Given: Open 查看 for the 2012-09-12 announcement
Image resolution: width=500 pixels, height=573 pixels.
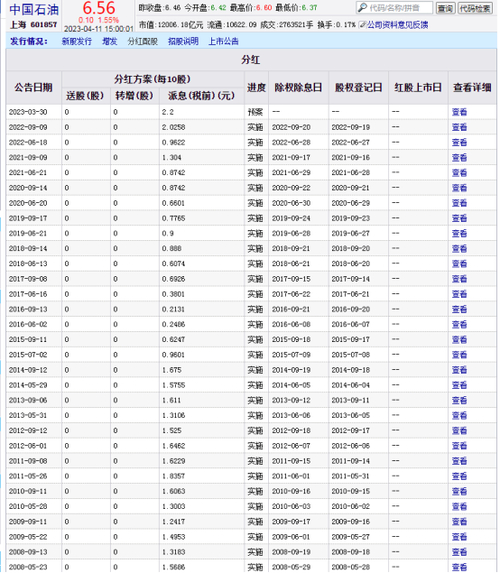Looking at the screenshot, I should (x=459, y=430).
